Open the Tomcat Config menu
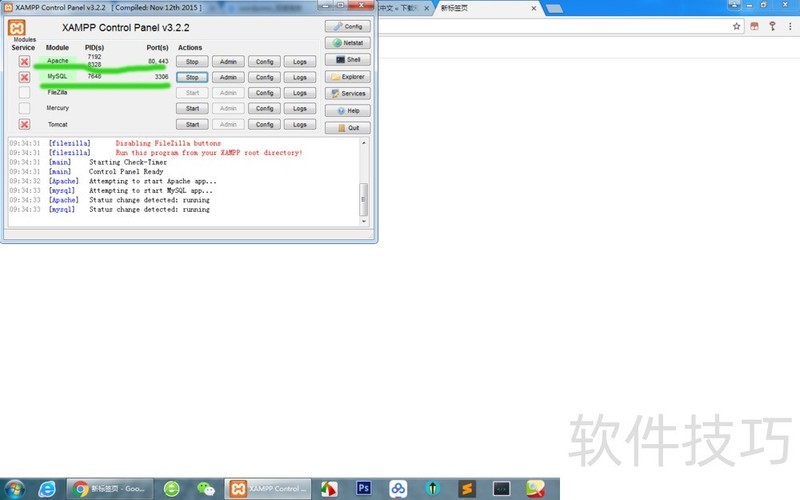 point(264,124)
